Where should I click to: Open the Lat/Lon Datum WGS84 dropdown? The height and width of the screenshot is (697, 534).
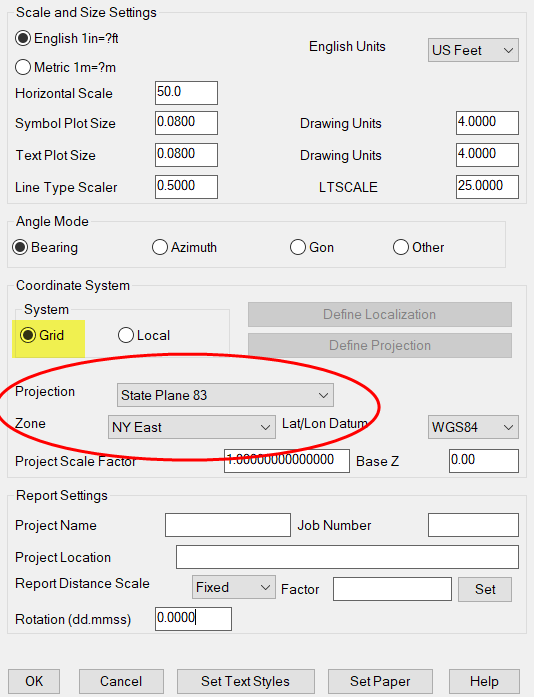(473, 427)
